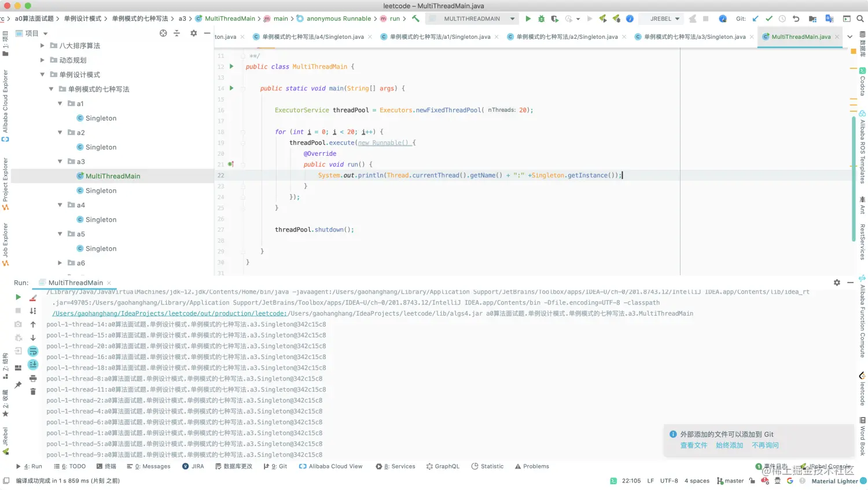Show hidden editor tabs dropdown arrow
Image resolution: width=868 pixels, height=490 pixels.
tap(849, 36)
